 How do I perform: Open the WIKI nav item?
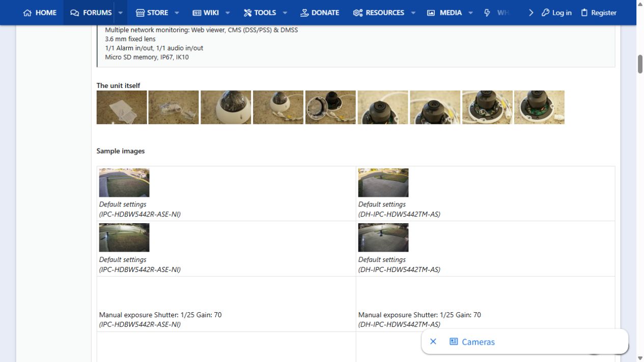click(x=205, y=13)
